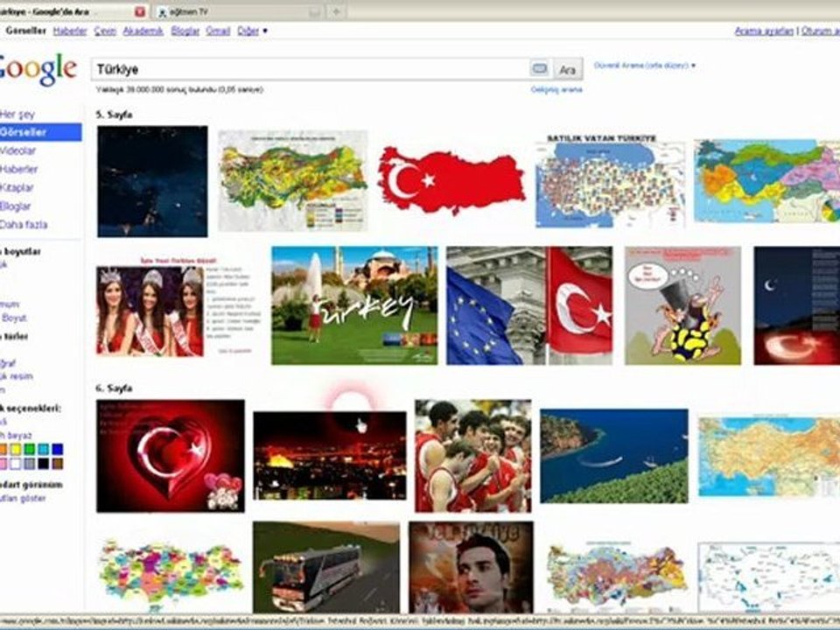Open the bus on road thumbnail
The height and width of the screenshot is (630, 840).
[326, 567]
